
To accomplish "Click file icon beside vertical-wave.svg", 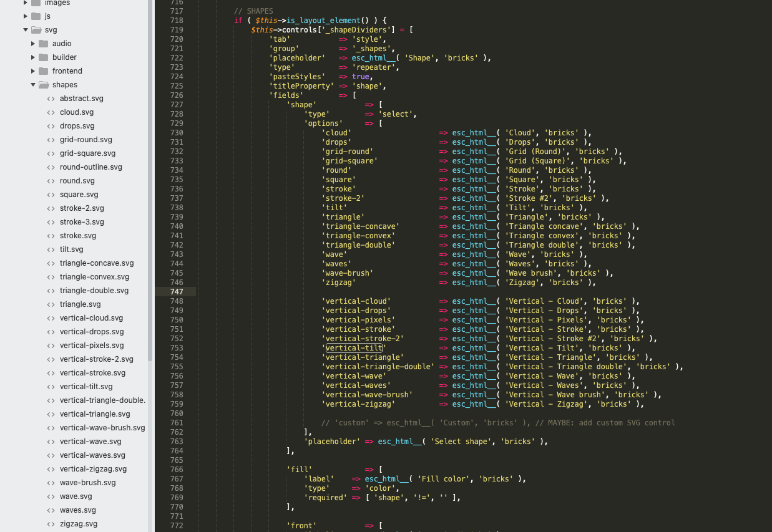I will tap(51, 442).
